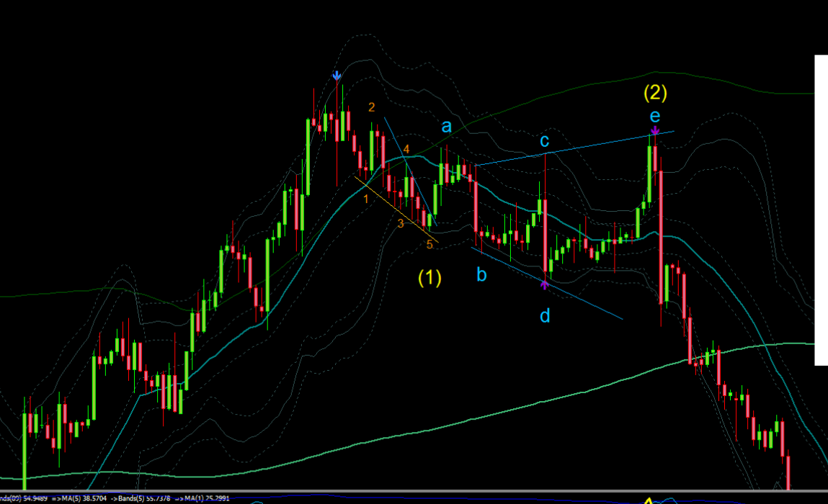This screenshot has height=504, width=828.
Task: Click the blue wave label 'a'
Action: tap(447, 127)
